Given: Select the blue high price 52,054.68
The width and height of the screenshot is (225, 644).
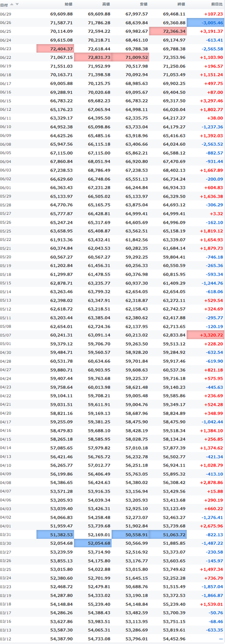Looking at the screenshot, I should pos(93,543).
